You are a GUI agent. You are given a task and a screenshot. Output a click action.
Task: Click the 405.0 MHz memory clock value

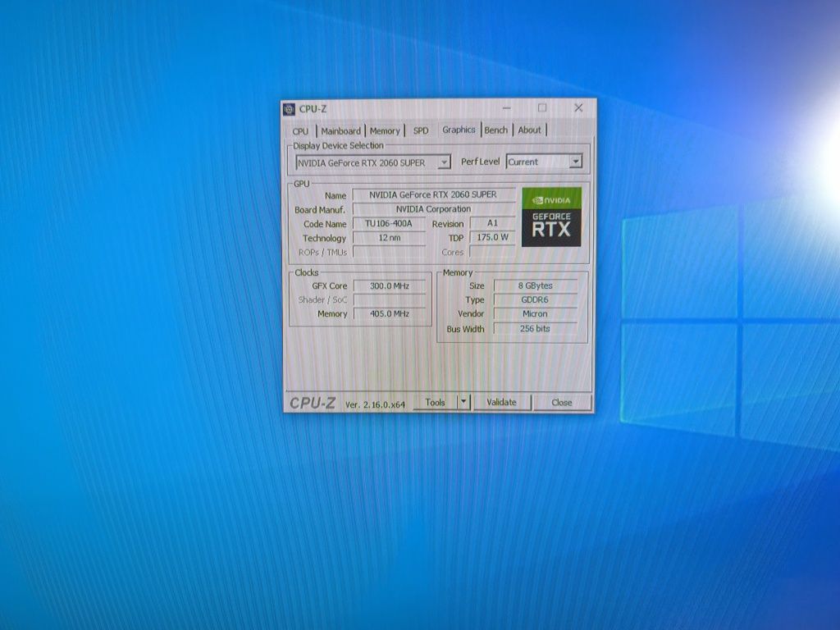pyautogui.click(x=390, y=314)
